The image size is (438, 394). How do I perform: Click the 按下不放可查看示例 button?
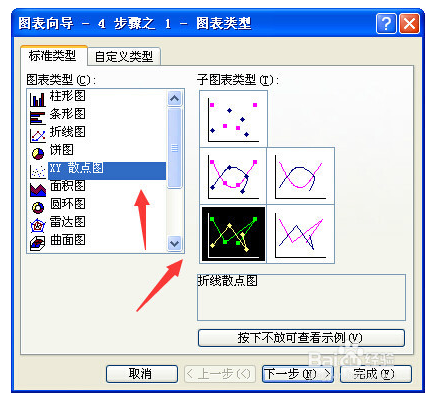pyautogui.click(x=301, y=338)
